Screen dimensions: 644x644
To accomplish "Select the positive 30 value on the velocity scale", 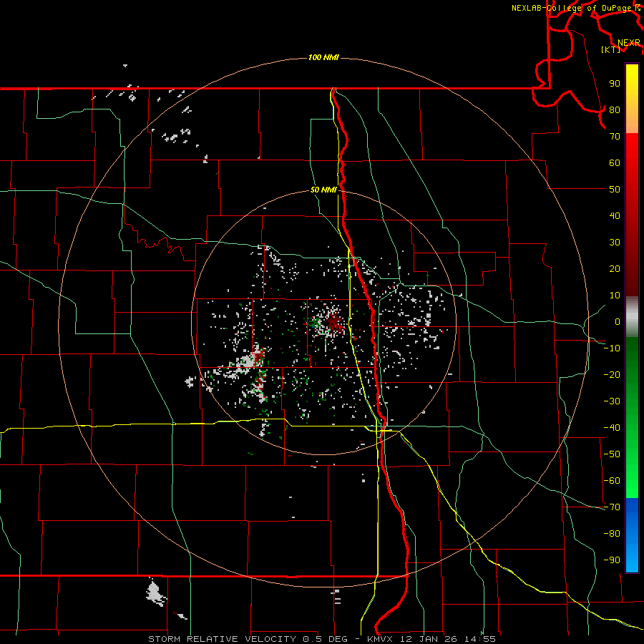I will (x=615, y=243).
